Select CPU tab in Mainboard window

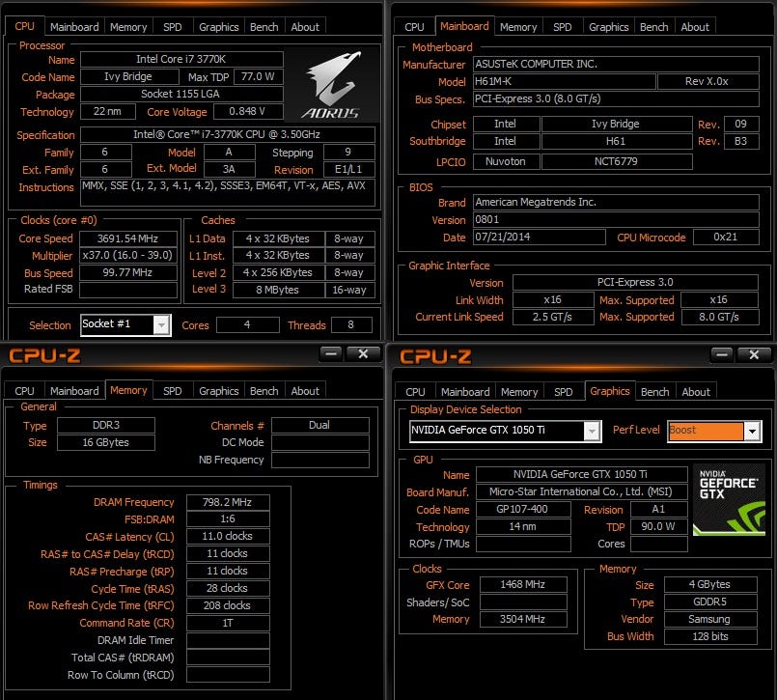click(x=414, y=27)
